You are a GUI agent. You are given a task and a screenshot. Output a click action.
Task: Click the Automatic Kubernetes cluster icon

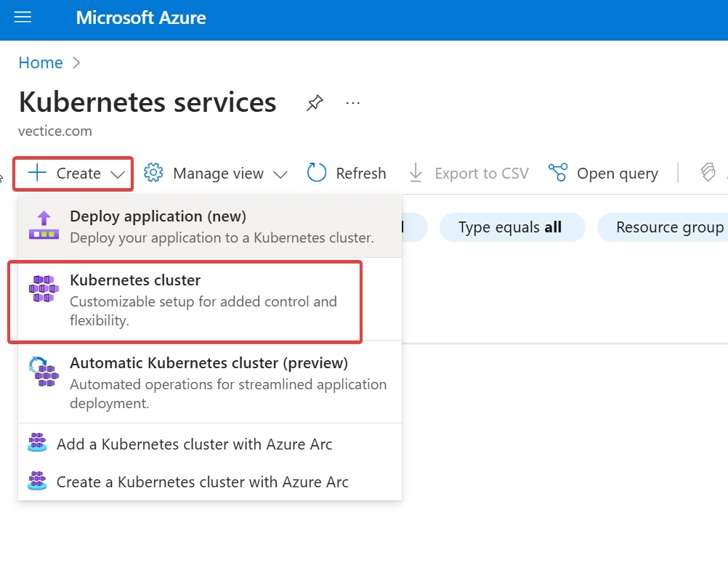tap(44, 371)
